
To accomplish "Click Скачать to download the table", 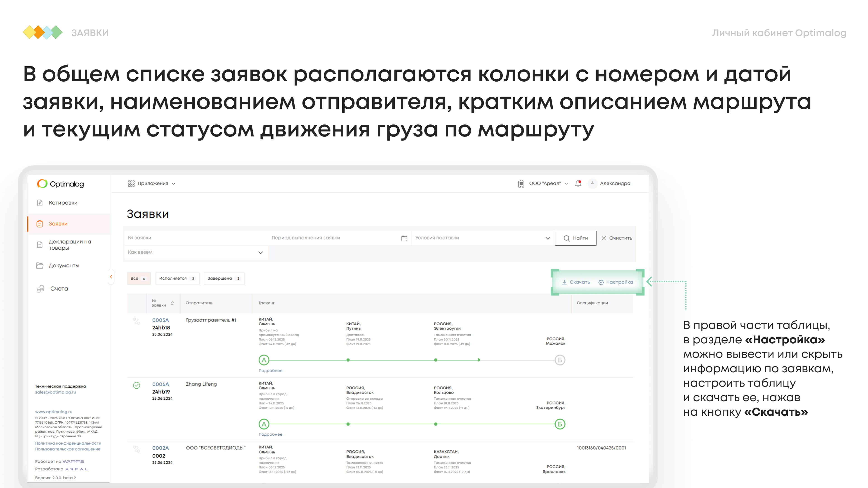I will [x=576, y=282].
